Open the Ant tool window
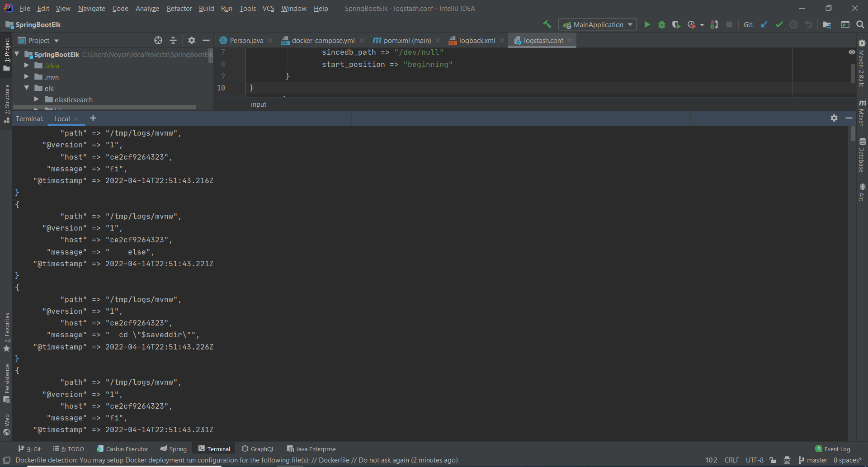The height and width of the screenshot is (467, 868). (x=862, y=192)
